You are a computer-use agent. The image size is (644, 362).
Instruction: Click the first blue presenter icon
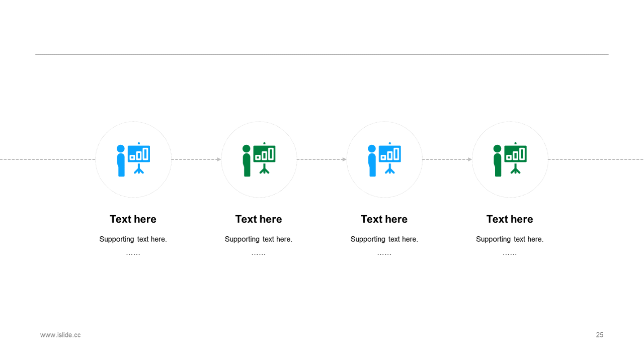[133, 159]
